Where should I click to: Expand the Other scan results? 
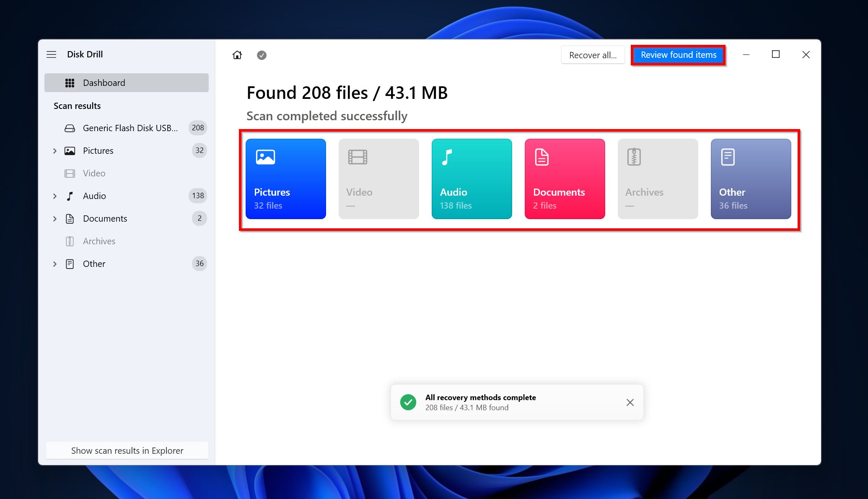[x=53, y=264]
